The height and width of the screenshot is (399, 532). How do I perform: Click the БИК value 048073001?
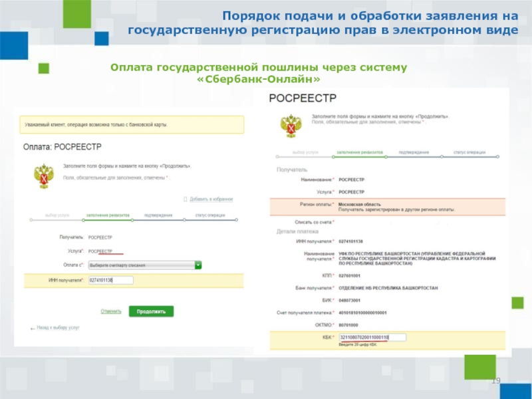click(x=350, y=301)
